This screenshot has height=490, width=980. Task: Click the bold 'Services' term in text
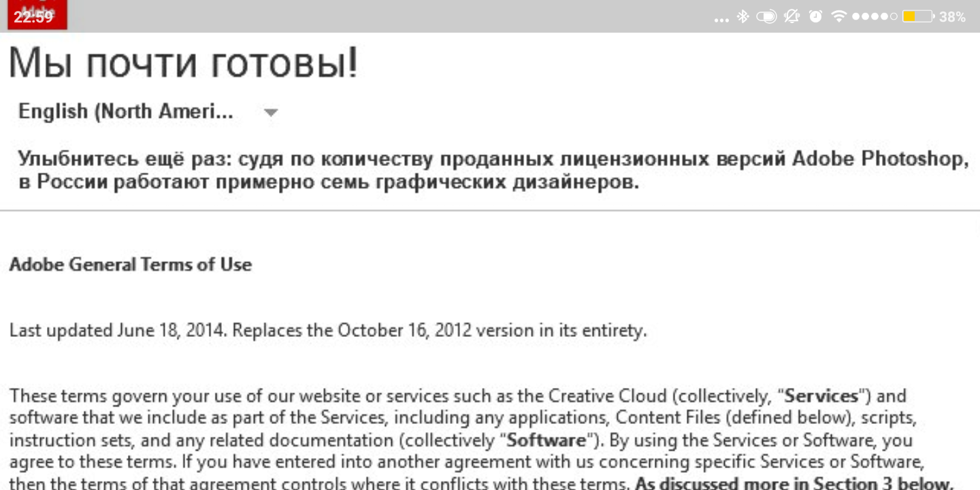pos(821,396)
